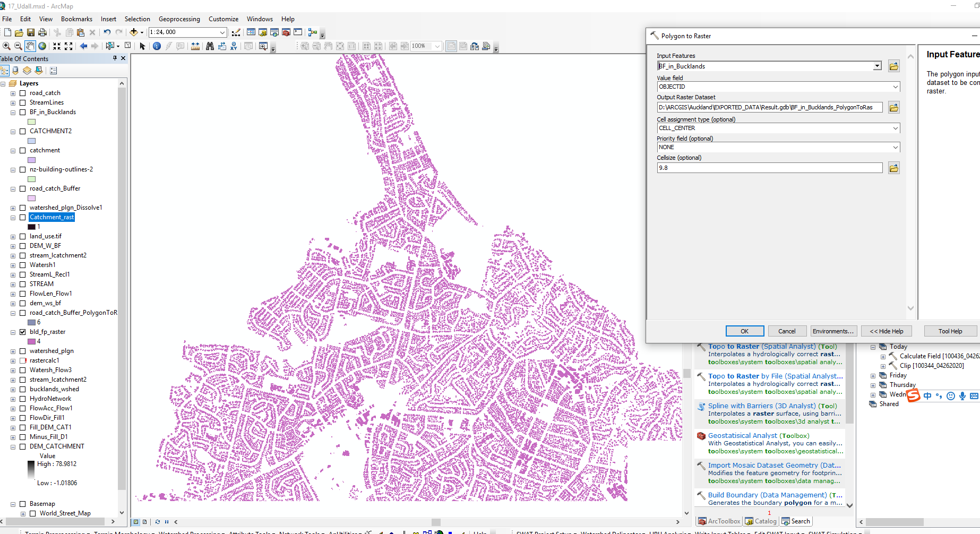Open Topo to Raster (Spatial Analyst) search result
The width and height of the screenshot is (980, 534).
(772, 347)
